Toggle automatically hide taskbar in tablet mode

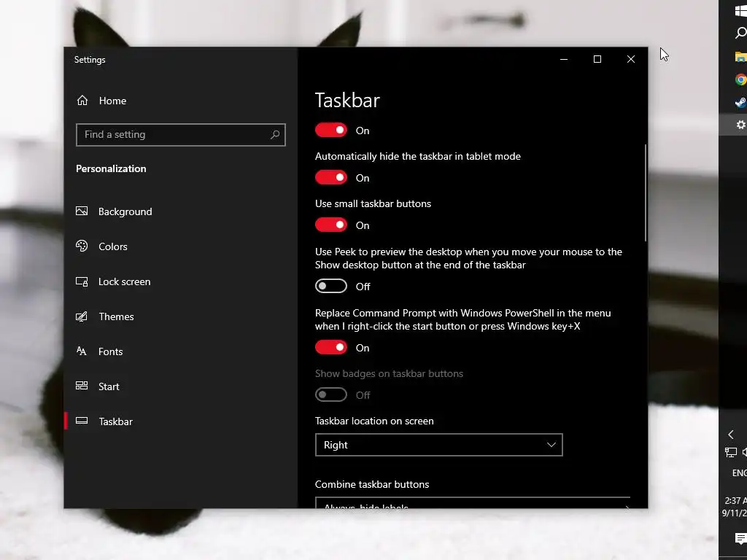coord(331,178)
